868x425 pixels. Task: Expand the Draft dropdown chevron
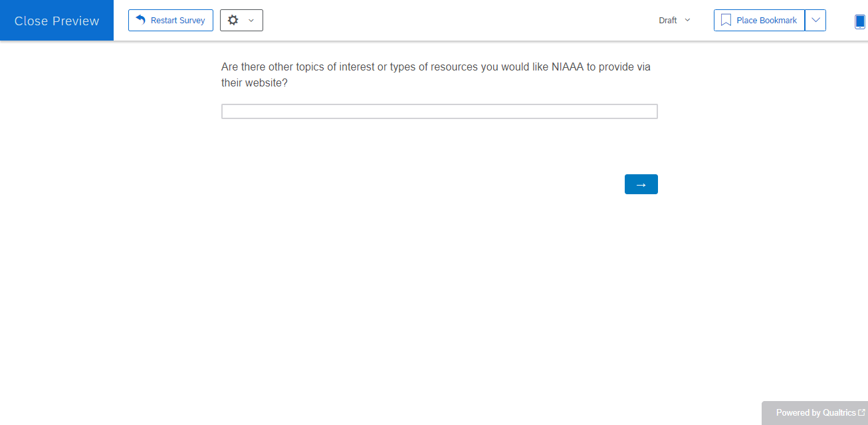687,20
